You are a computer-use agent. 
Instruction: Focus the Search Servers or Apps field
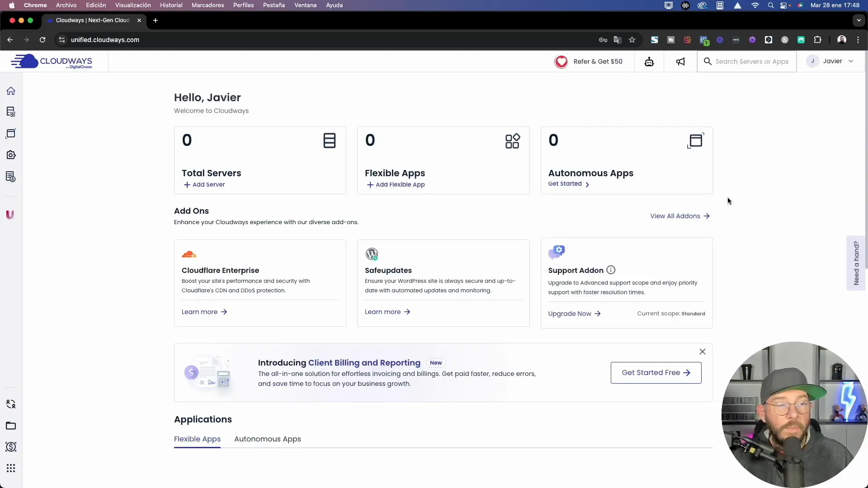point(746,61)
